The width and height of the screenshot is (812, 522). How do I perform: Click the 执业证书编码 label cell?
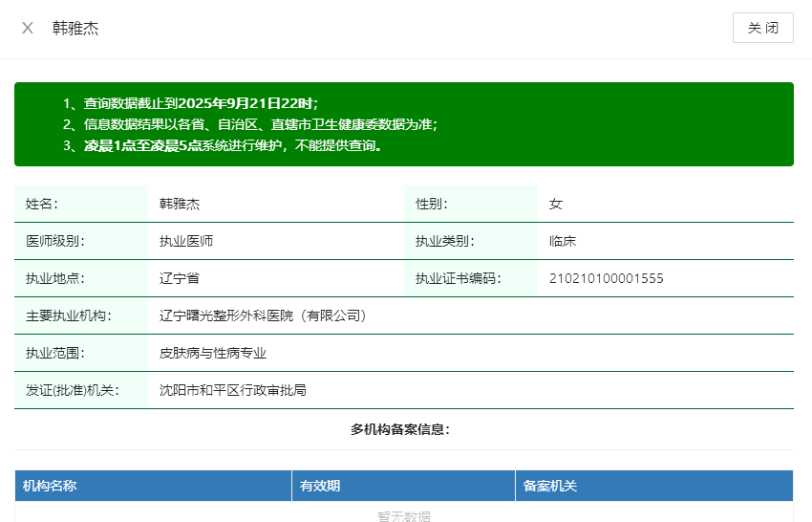[458, 278]
